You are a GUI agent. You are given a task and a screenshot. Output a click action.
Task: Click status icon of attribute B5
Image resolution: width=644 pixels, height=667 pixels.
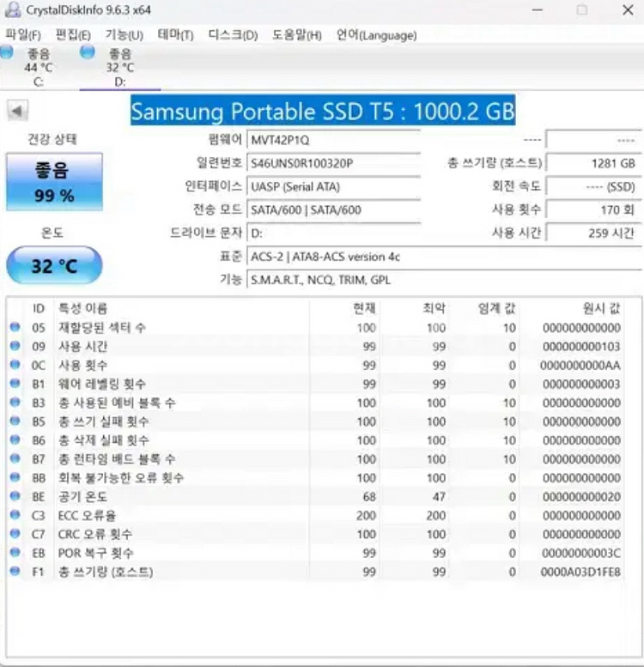15,421
